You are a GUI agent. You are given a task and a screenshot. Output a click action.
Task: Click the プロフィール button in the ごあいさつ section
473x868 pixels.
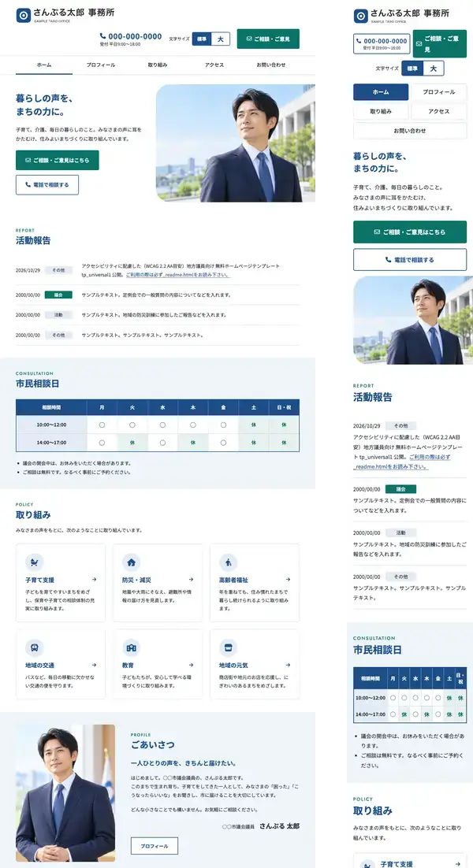tap(154, 846)
